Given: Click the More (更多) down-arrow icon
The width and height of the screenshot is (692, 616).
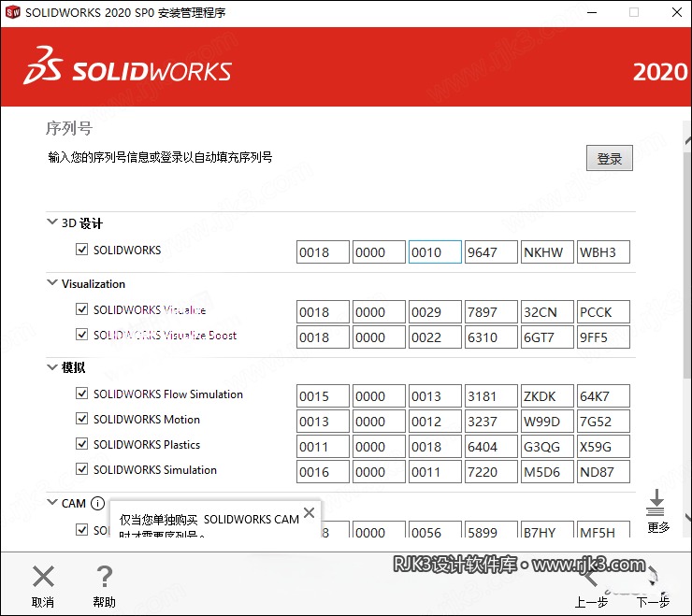Looking at the screenshot, I should (x=656, y=502).
